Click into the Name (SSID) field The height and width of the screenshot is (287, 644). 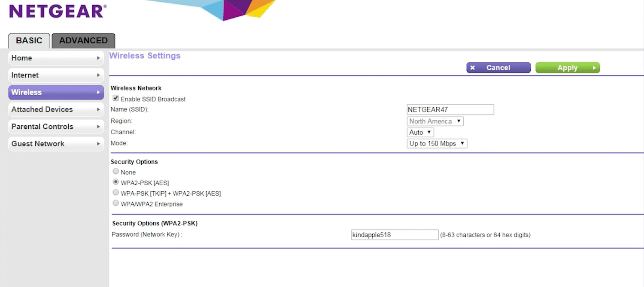(x=450, y=110)
